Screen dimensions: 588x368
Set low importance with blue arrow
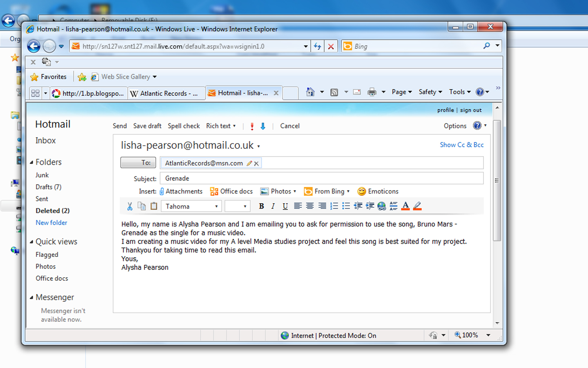263,126
